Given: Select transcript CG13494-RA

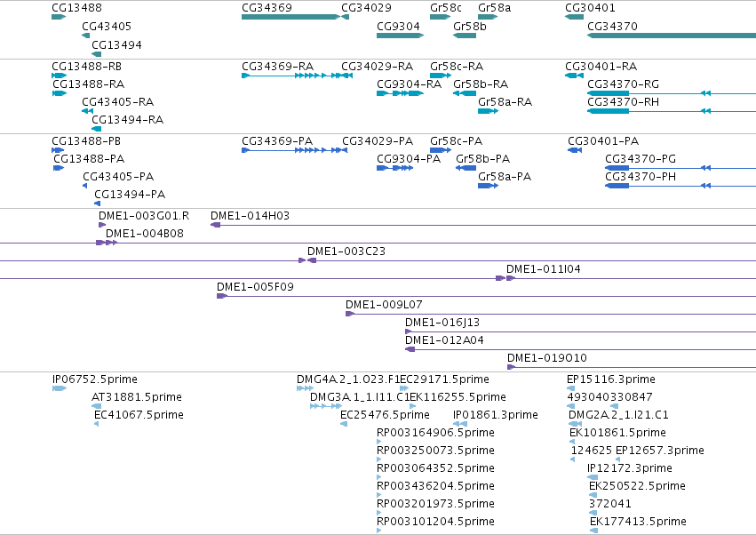Looking at the screenshot, I should click(x=128, y=120).
